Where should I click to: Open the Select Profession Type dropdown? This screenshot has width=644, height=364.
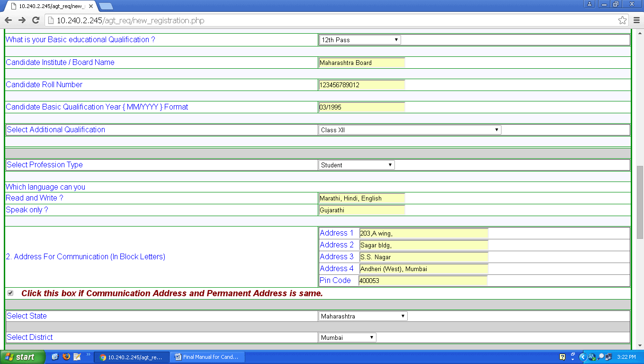357,165
